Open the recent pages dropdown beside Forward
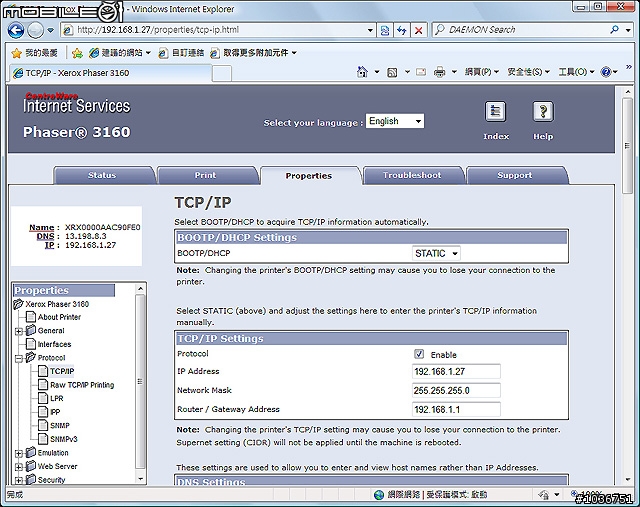The height and width of the screenshot is (507, 640). tap(51, 30)
